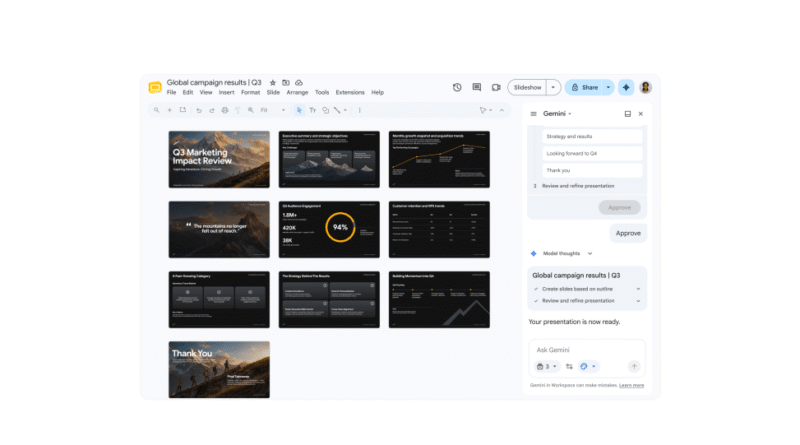Open the line tool dropdown arrow

(345, 110)
